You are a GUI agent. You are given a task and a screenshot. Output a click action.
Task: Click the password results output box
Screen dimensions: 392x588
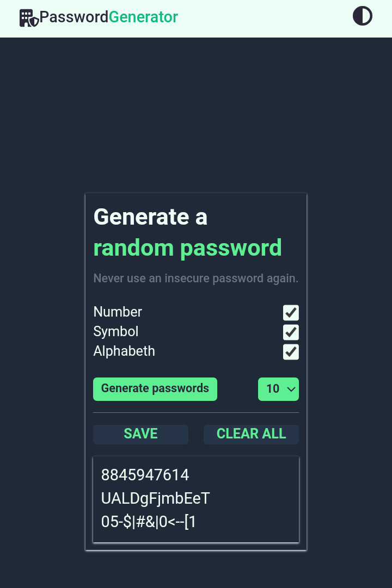(196, 499)
